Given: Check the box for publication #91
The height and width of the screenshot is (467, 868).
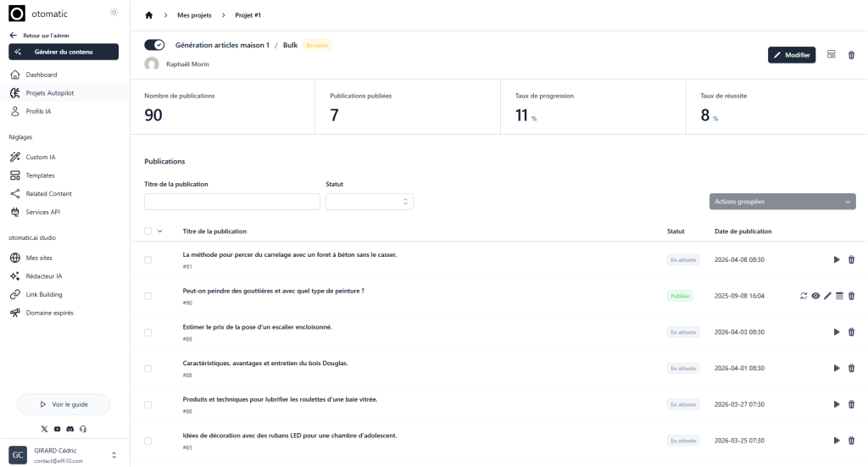Looking at the screenshot, I should click(147, 259).
